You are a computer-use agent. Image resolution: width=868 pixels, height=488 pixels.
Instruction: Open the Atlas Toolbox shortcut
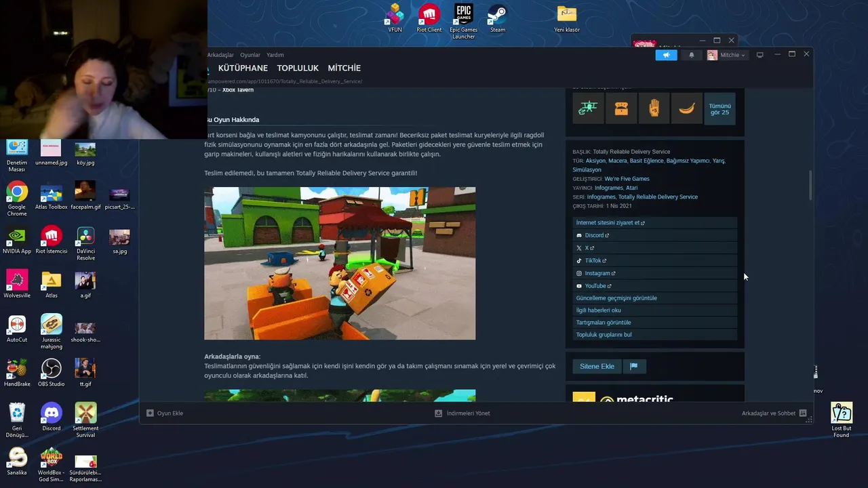click(52, 197)
